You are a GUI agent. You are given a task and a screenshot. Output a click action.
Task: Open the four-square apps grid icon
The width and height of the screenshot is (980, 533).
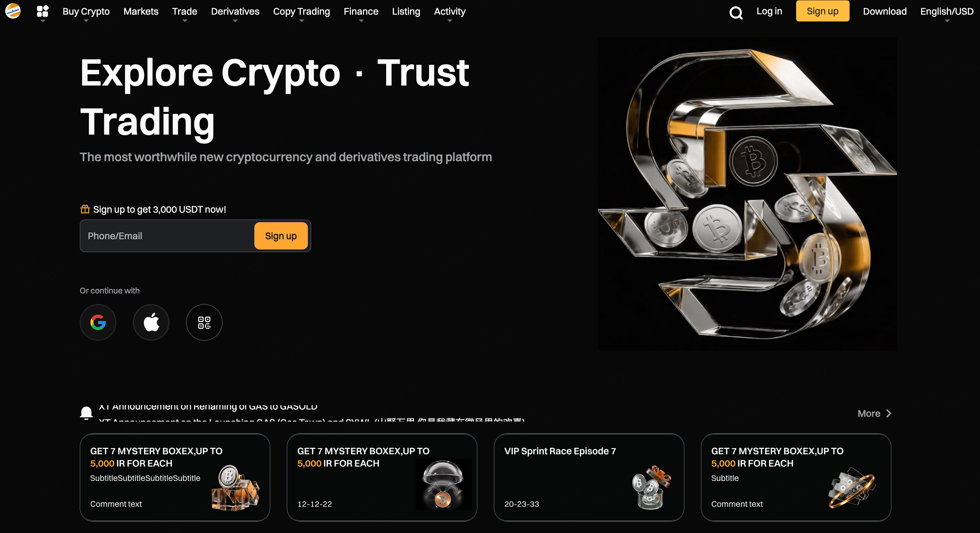click(43, 12)
